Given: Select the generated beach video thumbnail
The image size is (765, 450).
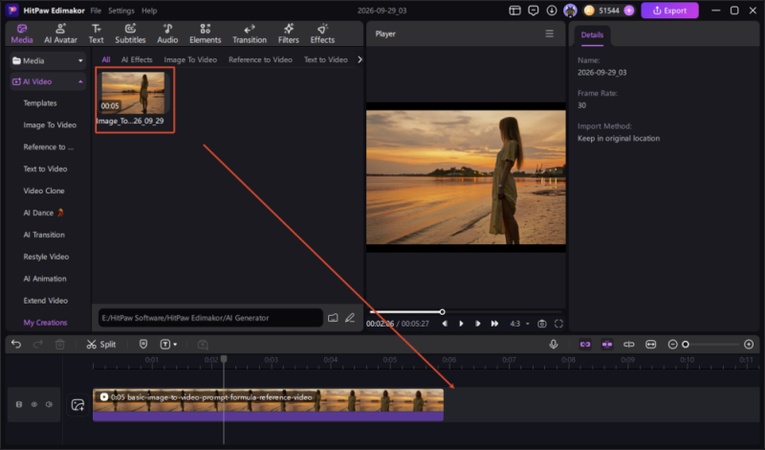Looking at the screenshot, I should pyautogui.click(x=133, y=93).
